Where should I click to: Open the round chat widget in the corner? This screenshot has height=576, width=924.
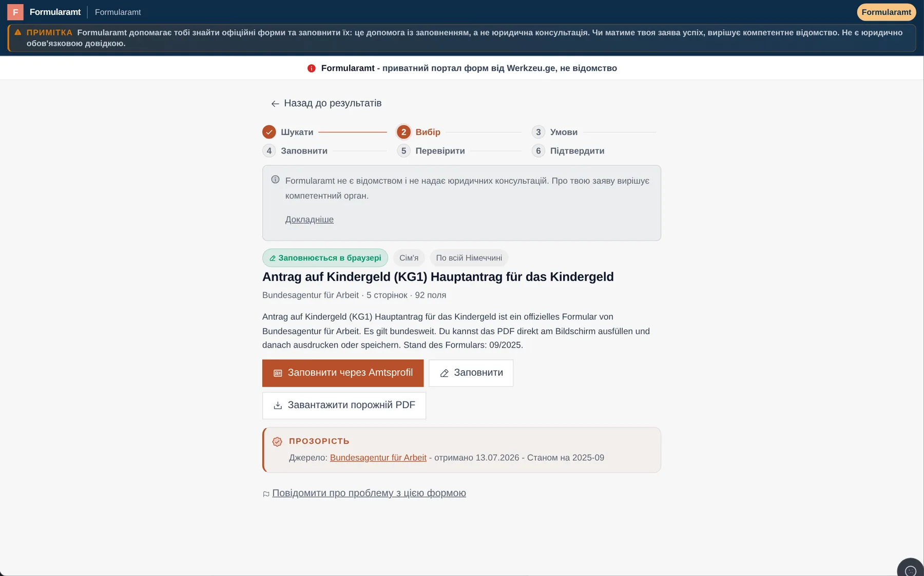[x=911, y=570]
